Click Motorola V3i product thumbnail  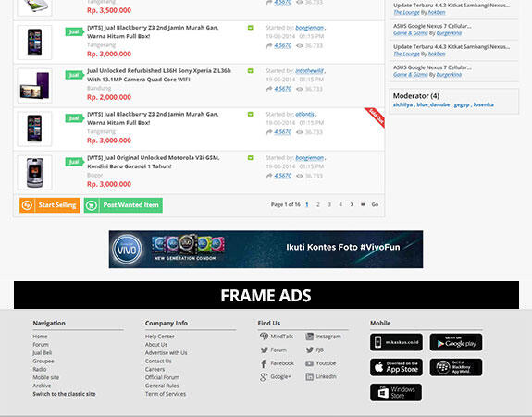coord(34,173)
